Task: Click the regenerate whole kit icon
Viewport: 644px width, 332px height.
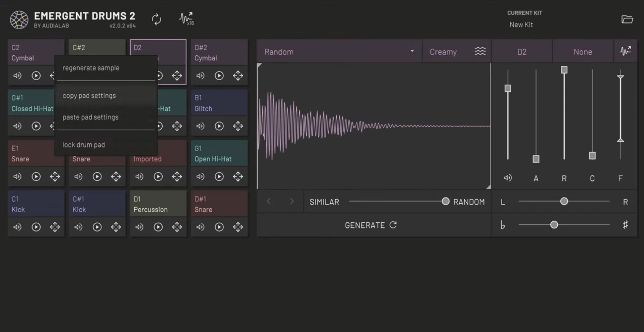Action: [x=156, y=19]
